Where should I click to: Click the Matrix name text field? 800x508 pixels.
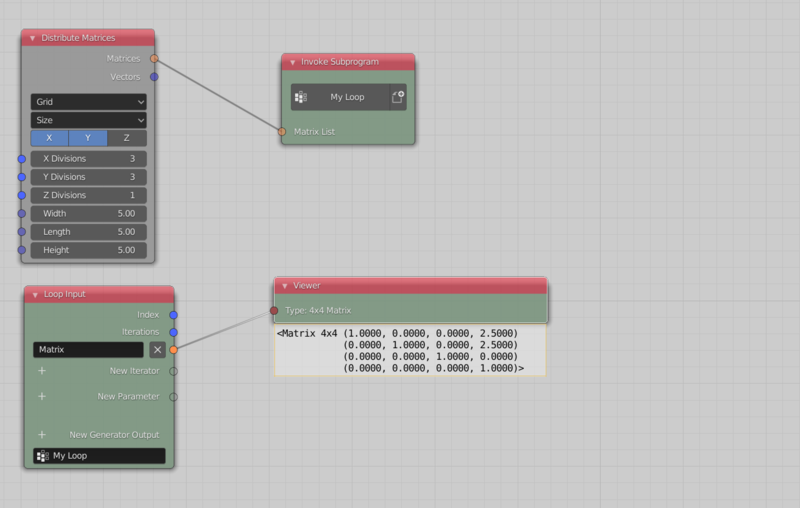click(x=88, y=350)
